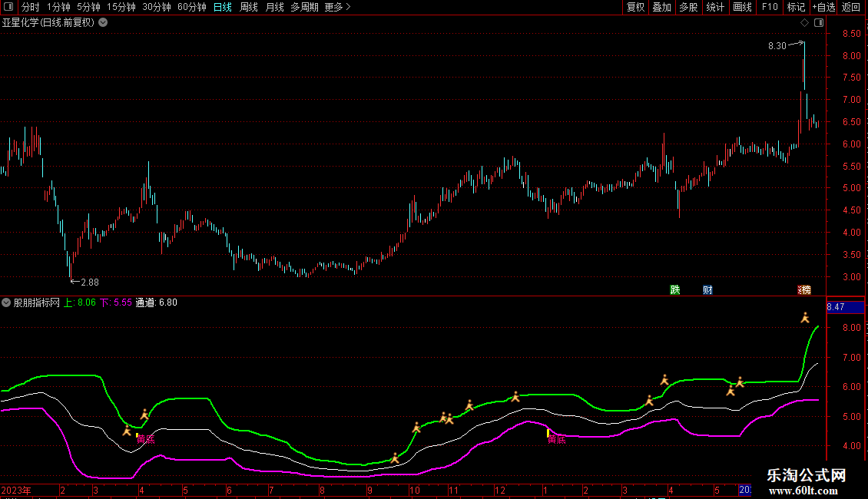Click the blue 财 event marker
This screenshot has width=868, height=499.
coord(707,289)
